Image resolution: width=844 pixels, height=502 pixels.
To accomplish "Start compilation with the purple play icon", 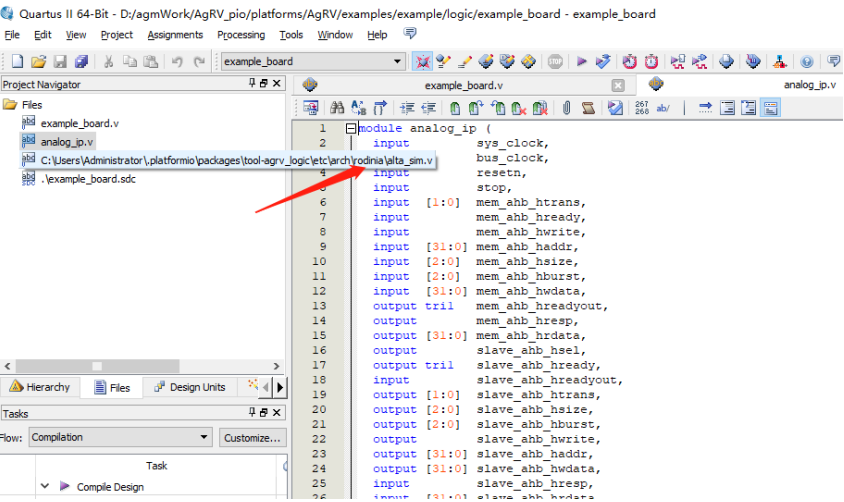I will pyautogui.click(x=582, y=61).
